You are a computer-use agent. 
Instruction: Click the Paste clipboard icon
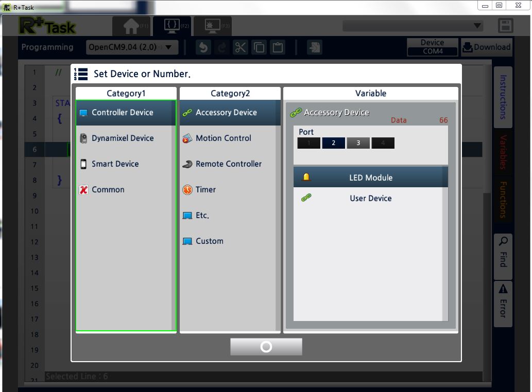278,47
